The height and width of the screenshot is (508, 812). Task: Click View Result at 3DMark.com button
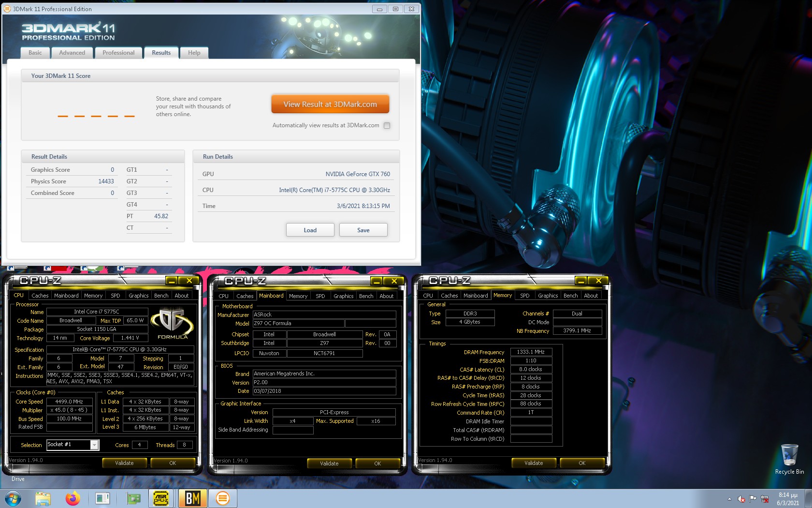(330, 105)
